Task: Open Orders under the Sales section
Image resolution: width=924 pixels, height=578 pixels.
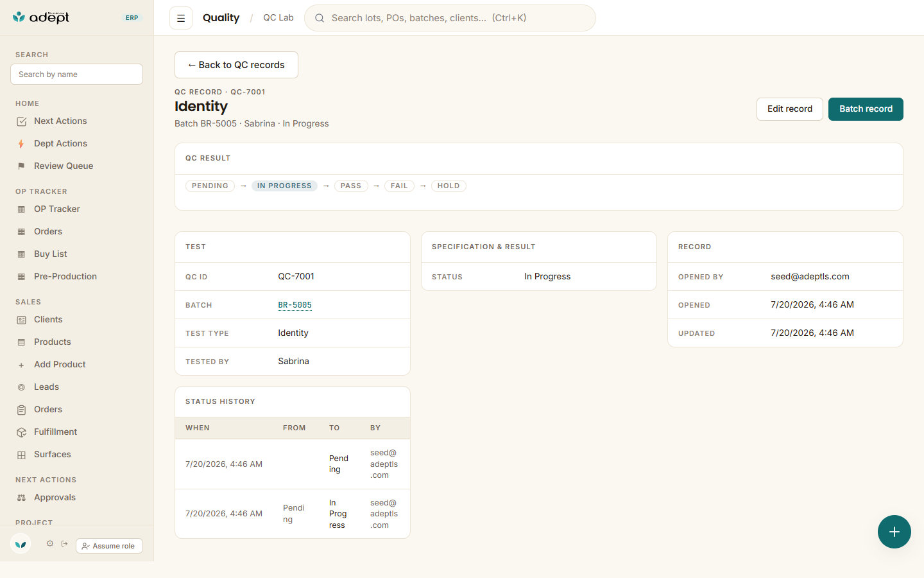Action: (x=48, y=409)
